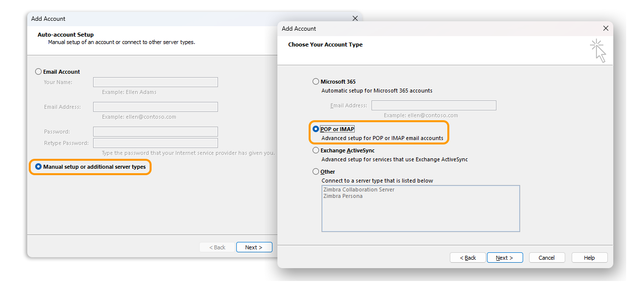Click the Password input field
Image resolution: width=644 pixels, height=282 pixels.
155,132
